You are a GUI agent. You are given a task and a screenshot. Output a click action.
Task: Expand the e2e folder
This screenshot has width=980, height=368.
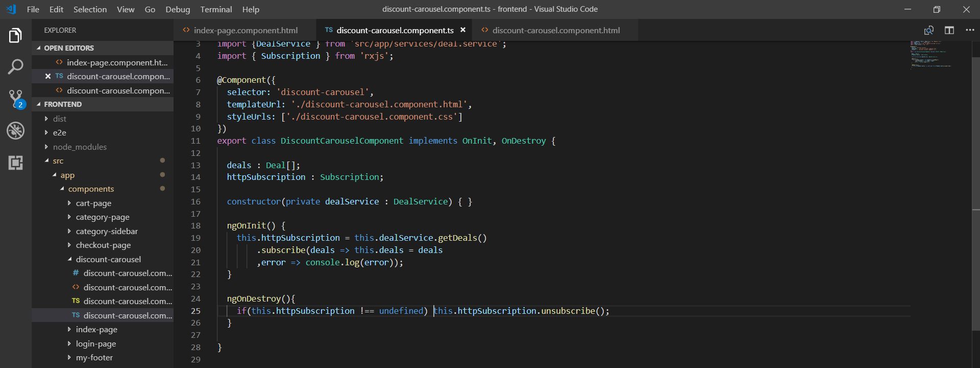tap(103, 132)
